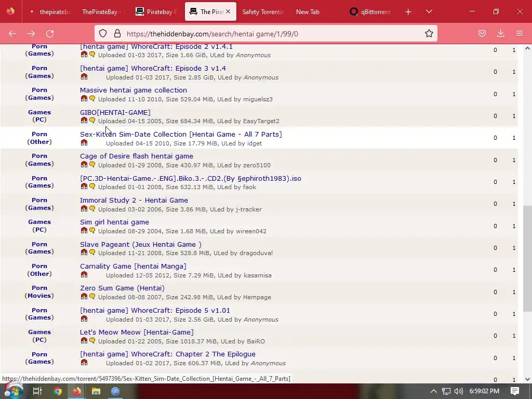The height and width of the screenshot is (399, 532).
Task: Switch to the Safety Torrentin tab
Action: point(263,12)
